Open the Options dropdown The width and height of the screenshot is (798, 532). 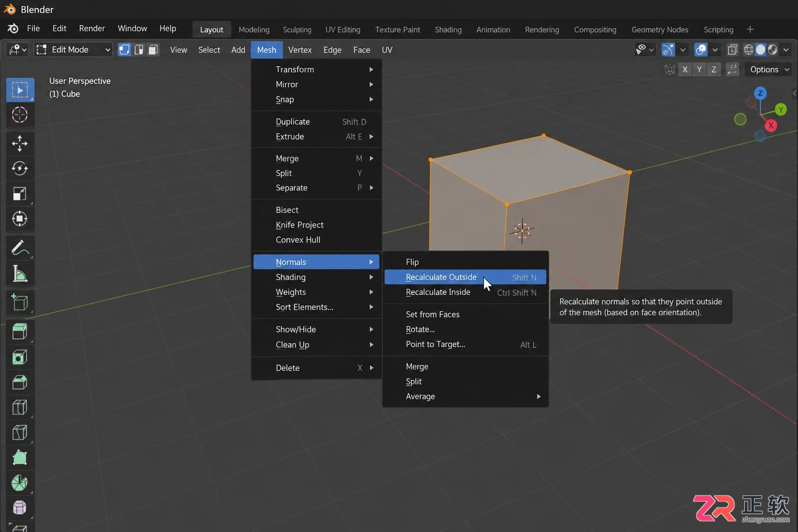pos(769,70)
